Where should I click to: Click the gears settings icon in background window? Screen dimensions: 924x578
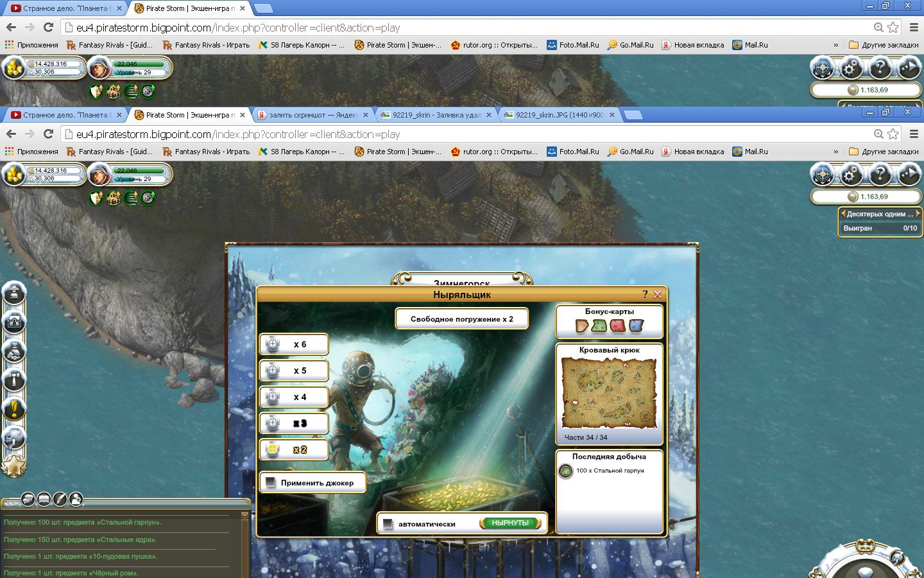point(851,67)
